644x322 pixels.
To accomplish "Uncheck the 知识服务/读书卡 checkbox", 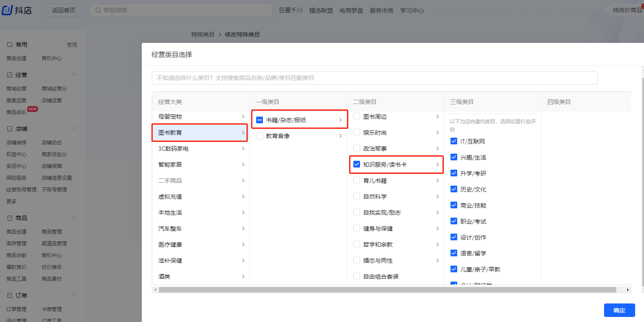I will [x=357, y=165].
